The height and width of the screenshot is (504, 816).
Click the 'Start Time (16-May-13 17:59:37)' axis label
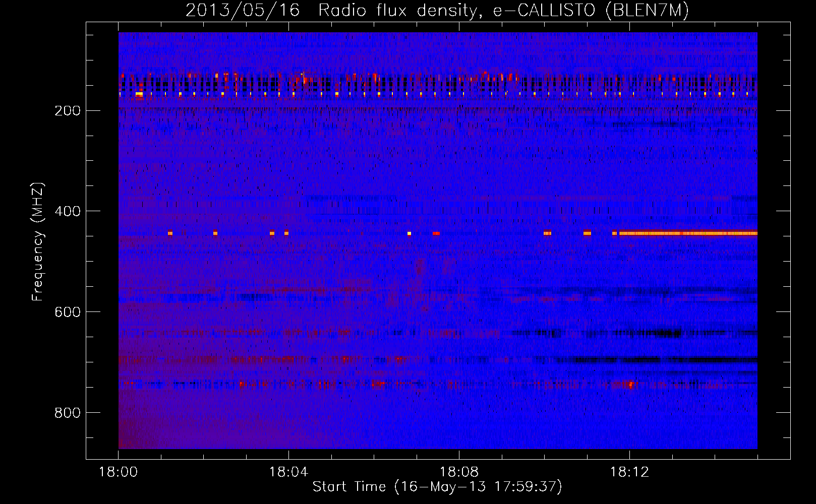tap(437, 487)
